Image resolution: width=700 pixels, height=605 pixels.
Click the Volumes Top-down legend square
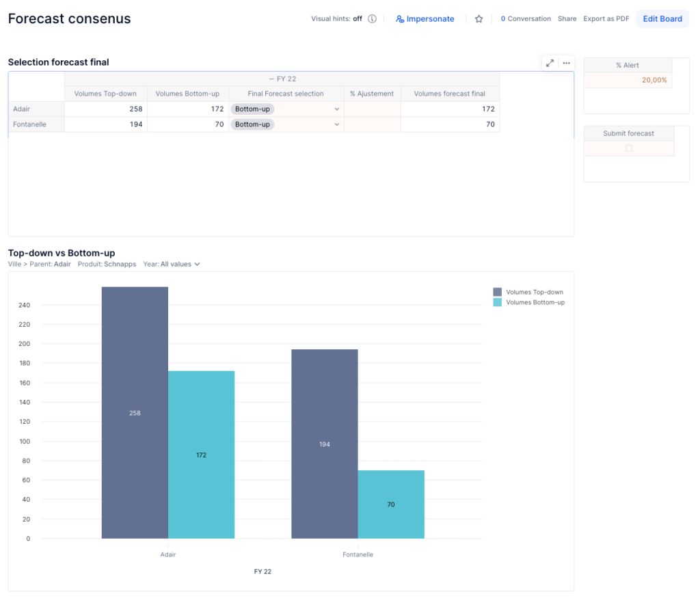497,292
